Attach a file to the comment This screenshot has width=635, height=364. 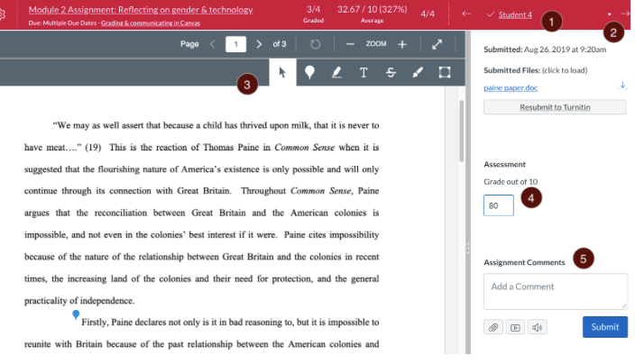coord(493,327)
